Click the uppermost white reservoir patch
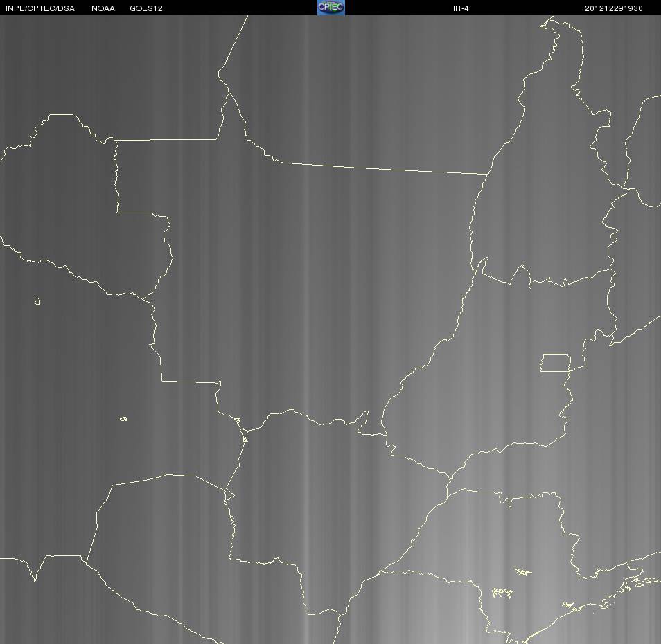This screenshot has width=661, height=644. click(523, 571)
